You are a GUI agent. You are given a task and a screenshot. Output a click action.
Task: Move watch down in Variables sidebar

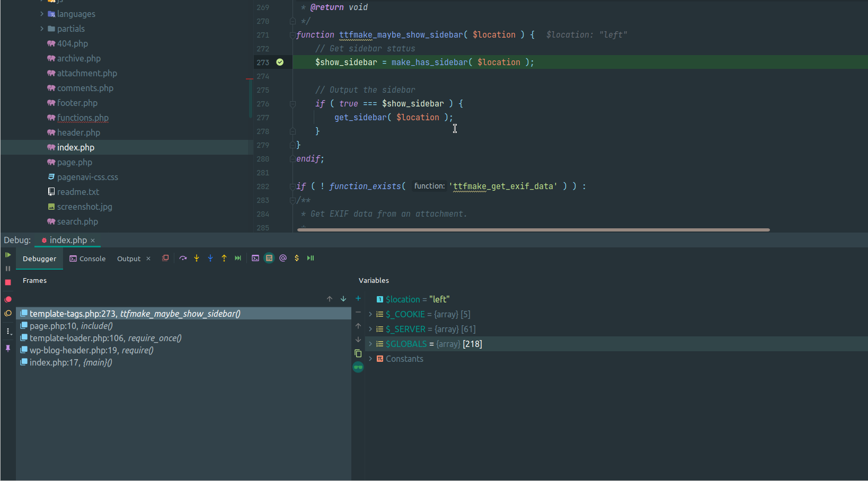[358, 340]
